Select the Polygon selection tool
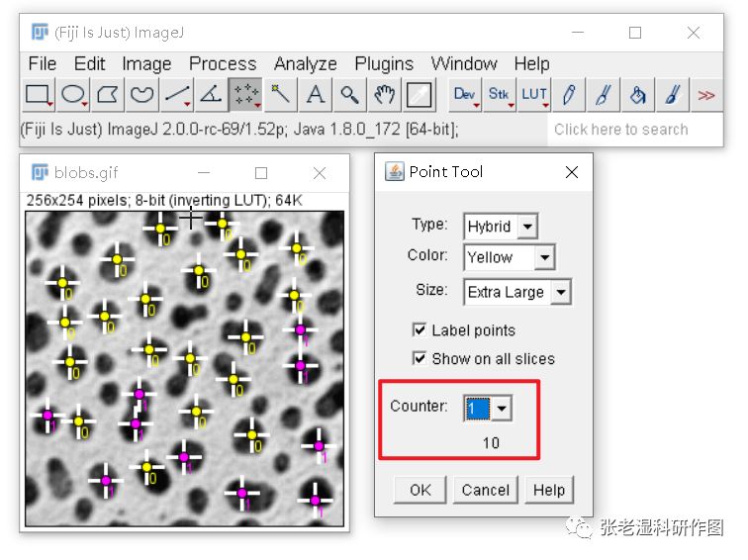 coord(108,95)
